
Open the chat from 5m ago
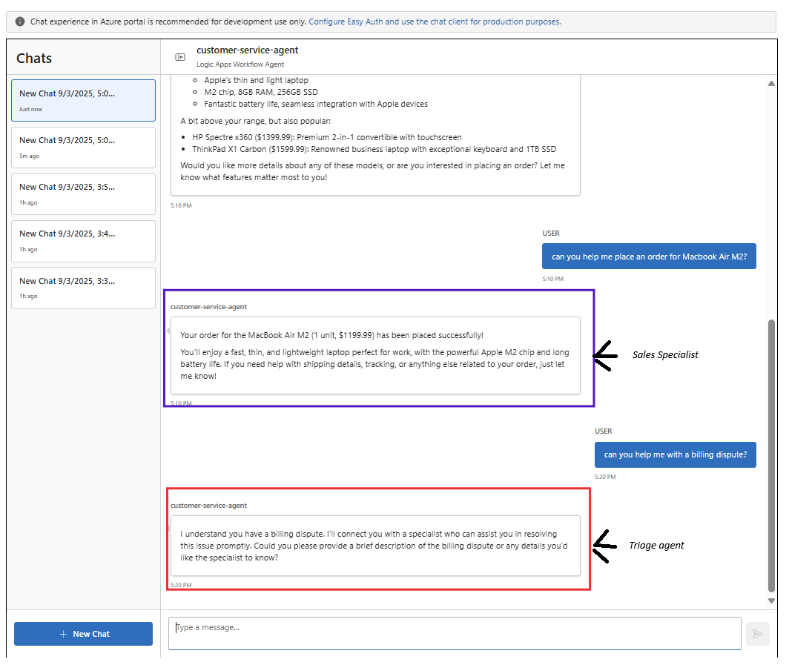[83, 147]
